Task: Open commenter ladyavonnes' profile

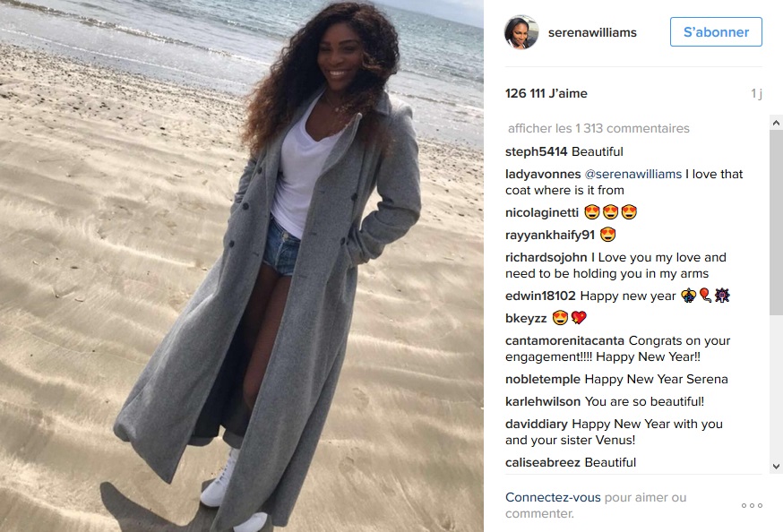Action: [x=543, y=174]
